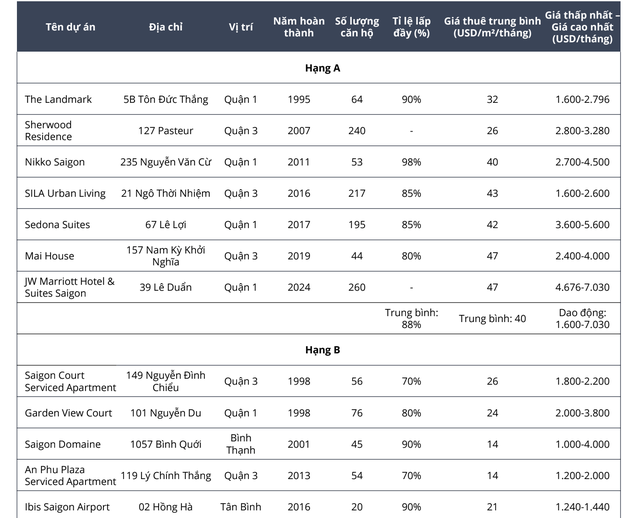
Task: Click 'JW Marriott Hotel & Suites Saigon' name
Action: click(x=69, y=287)
